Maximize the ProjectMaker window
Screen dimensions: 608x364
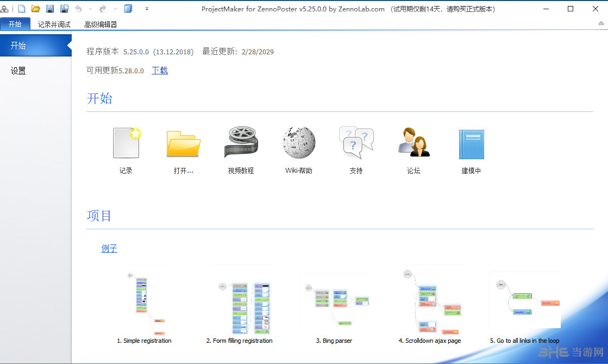tap(571, 9)
